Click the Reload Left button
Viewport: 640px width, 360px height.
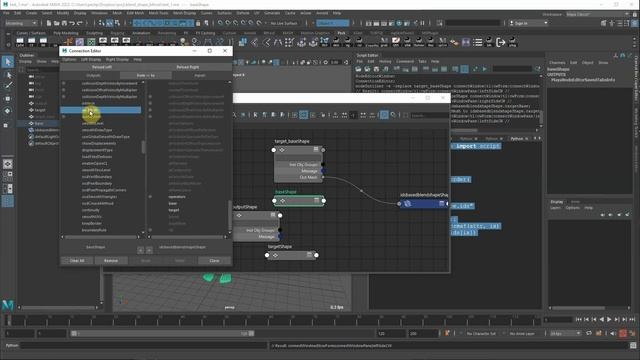[102, 67]
